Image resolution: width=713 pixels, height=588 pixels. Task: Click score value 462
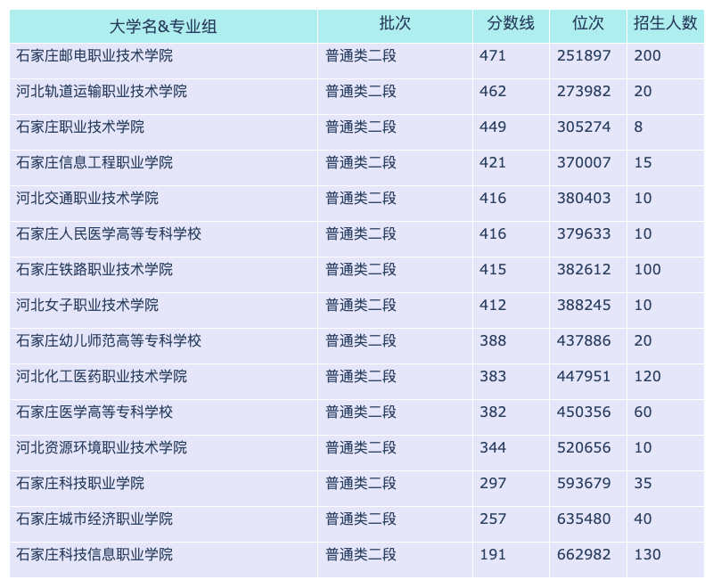[x=493, y=91]
